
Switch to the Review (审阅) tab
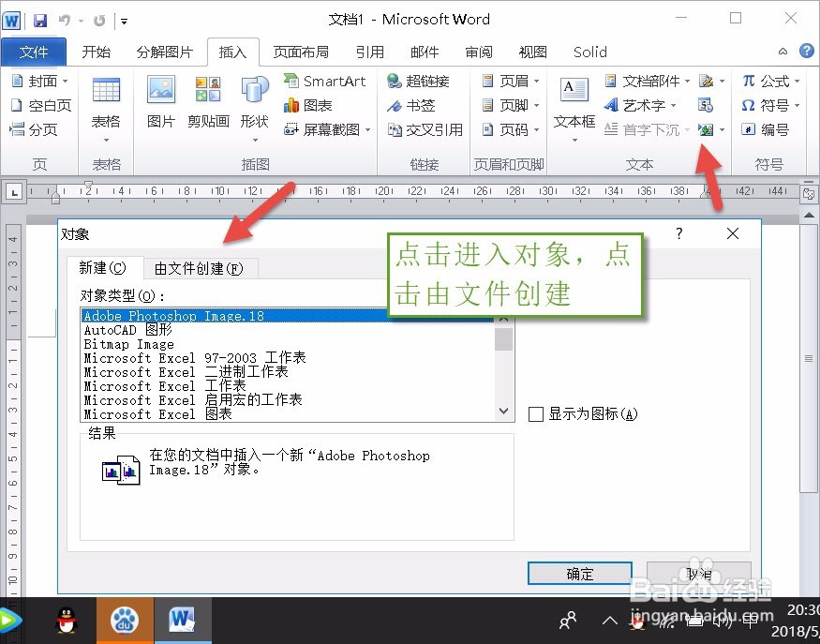[479, 52]
